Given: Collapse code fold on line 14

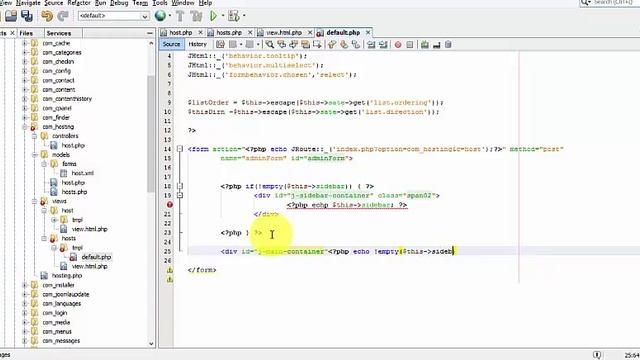Looking at the screenshot, I should click(x=180, y=149).
